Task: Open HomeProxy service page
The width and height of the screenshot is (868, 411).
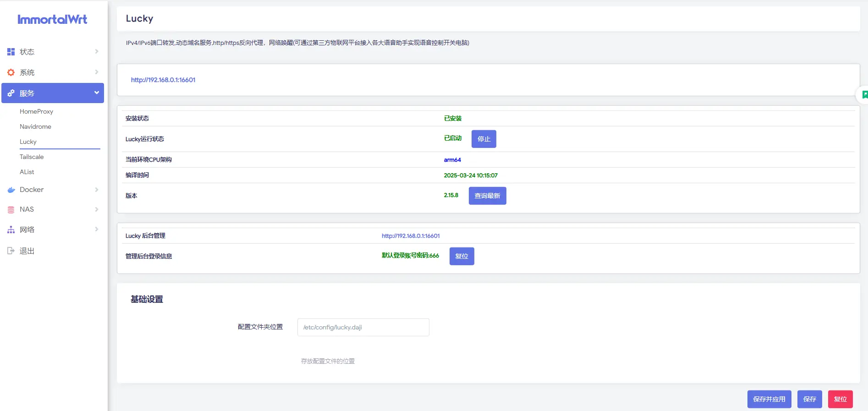Action: 36,111
